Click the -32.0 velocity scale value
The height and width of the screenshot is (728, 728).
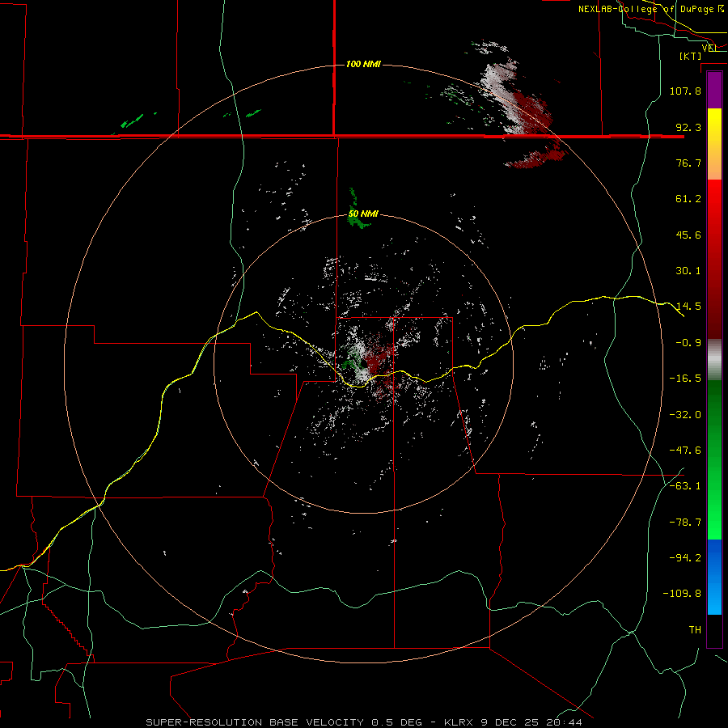[685, 415]
